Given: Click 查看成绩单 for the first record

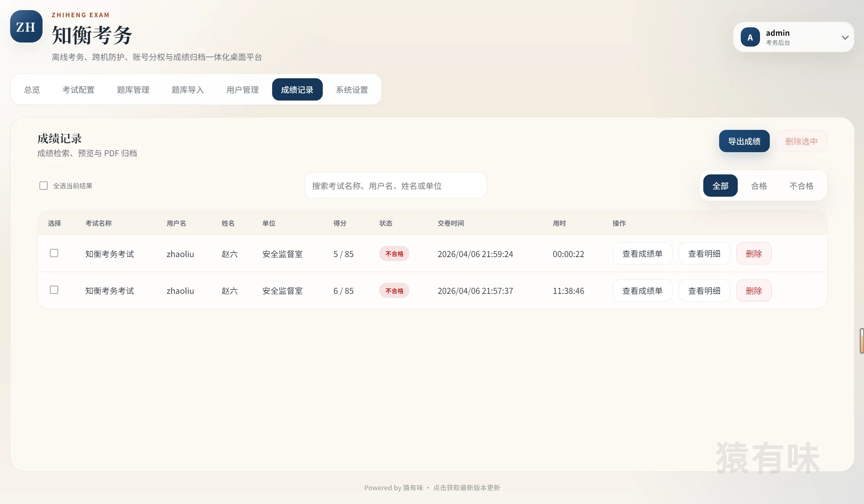Looking at the screenshot, I should coord(642,254).
